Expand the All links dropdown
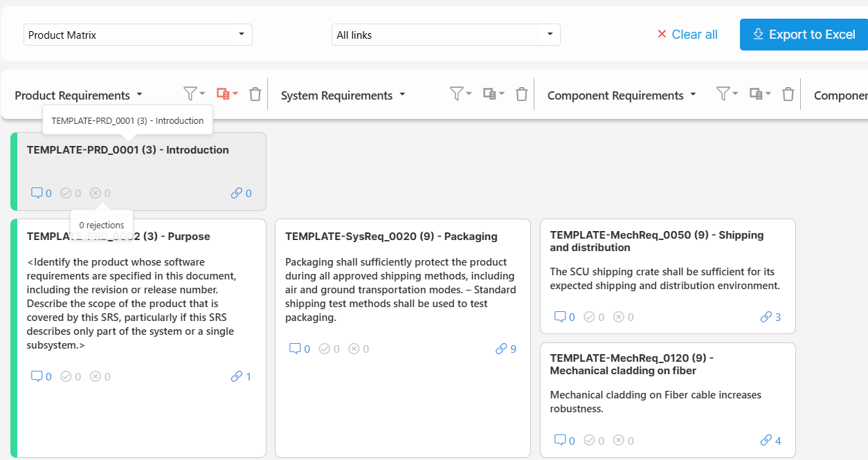Viewport: 868px width, 460px height. click(x=446, y=35)
